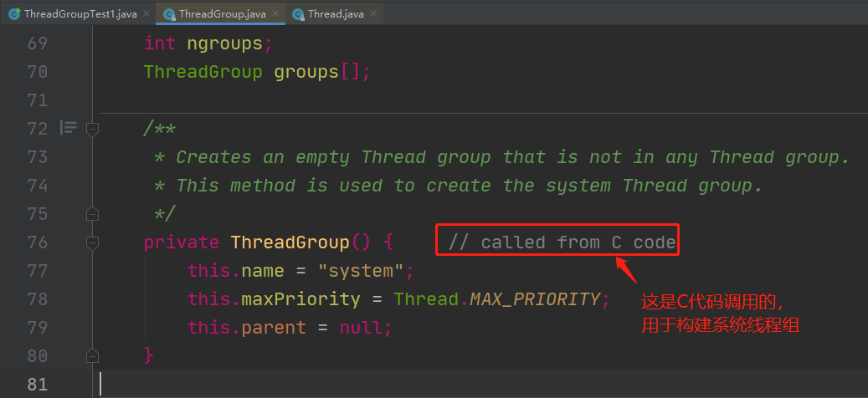
Task: Click the '// called from C code' comment
Action: (x=562, y=242)
